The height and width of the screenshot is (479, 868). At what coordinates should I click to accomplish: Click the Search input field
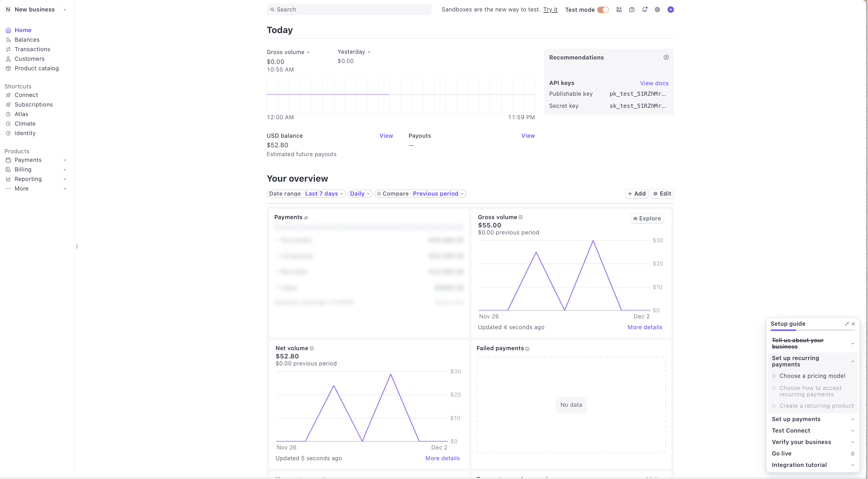pos(349,10)
